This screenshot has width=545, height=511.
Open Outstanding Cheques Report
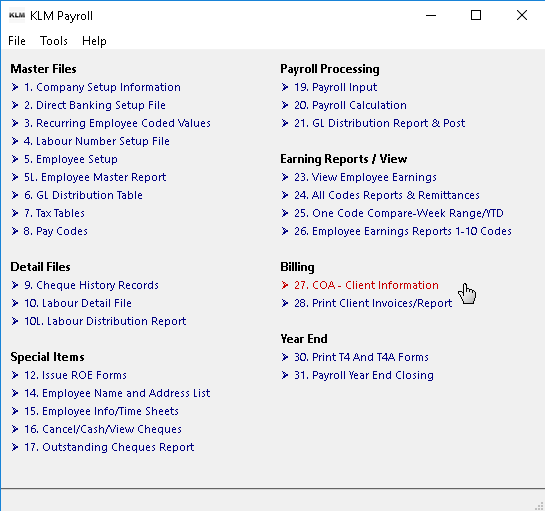pyautogui.click(x=109, y=447)
